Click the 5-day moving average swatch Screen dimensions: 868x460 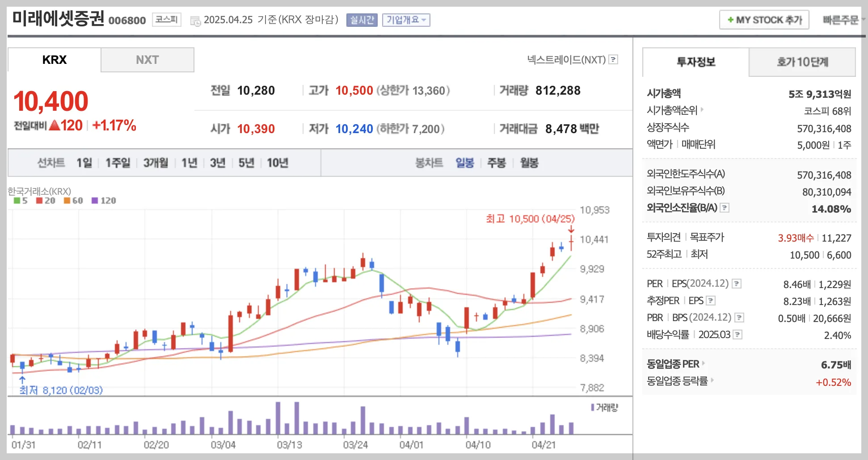17,201
